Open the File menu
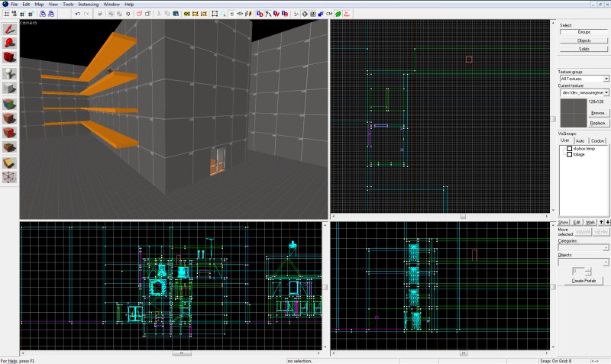611x364 pixels. click(x=14, y=5)
